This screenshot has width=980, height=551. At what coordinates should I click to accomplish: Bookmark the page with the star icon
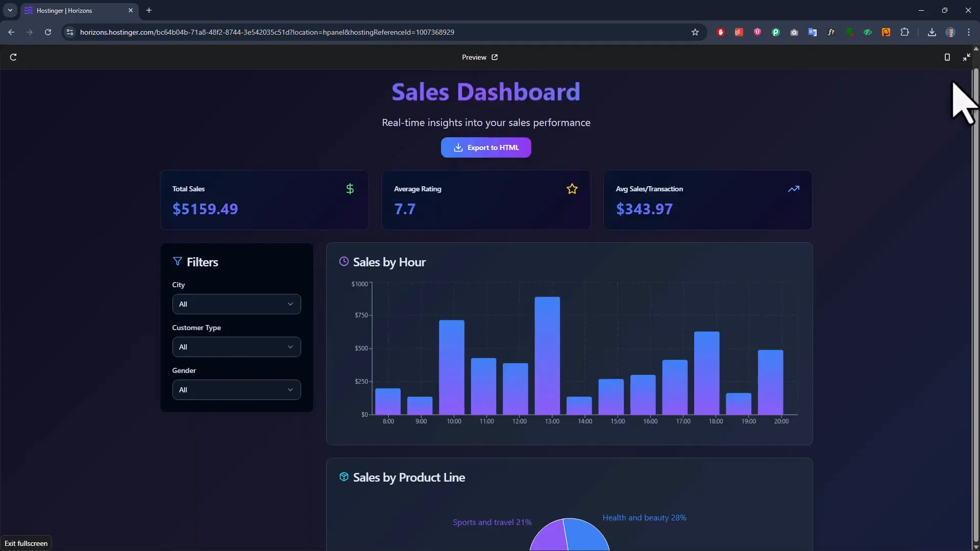695,32
